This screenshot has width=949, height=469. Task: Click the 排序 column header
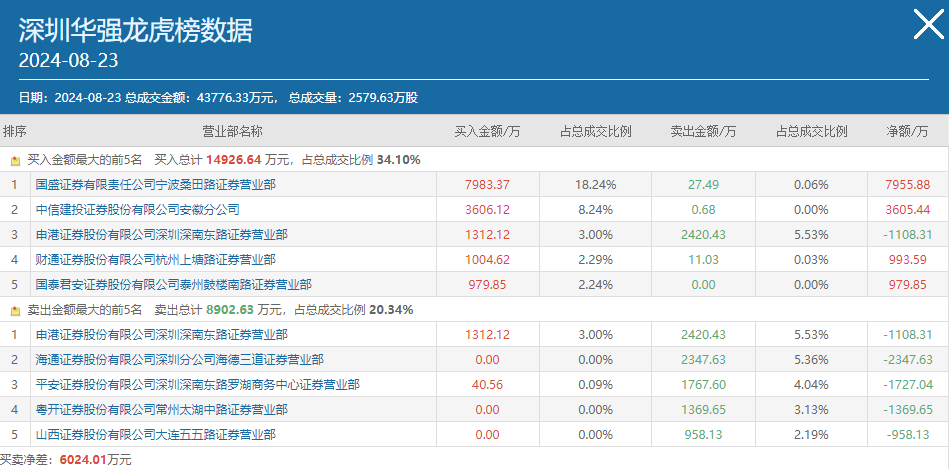click(15, 131)
